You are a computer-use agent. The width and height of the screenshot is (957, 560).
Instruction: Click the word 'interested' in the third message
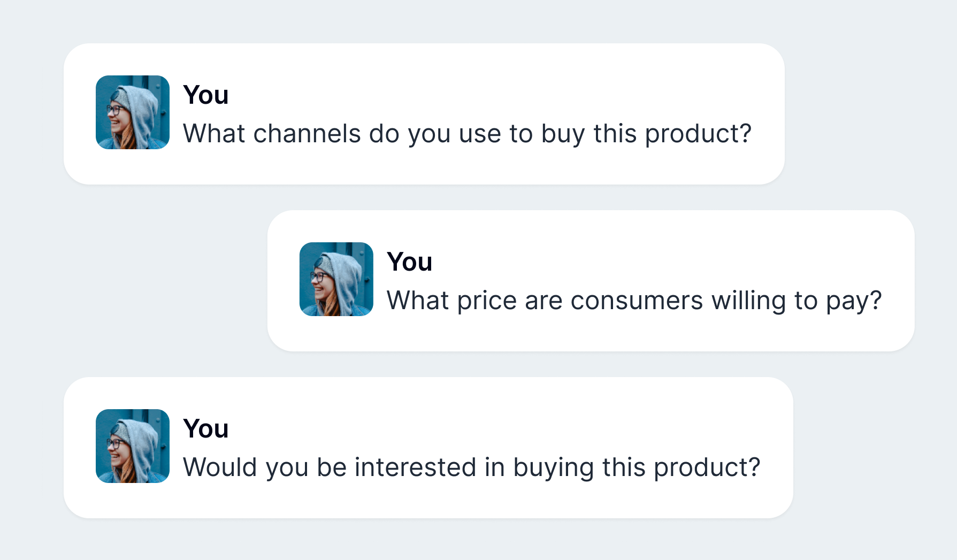tap(415, 467)
